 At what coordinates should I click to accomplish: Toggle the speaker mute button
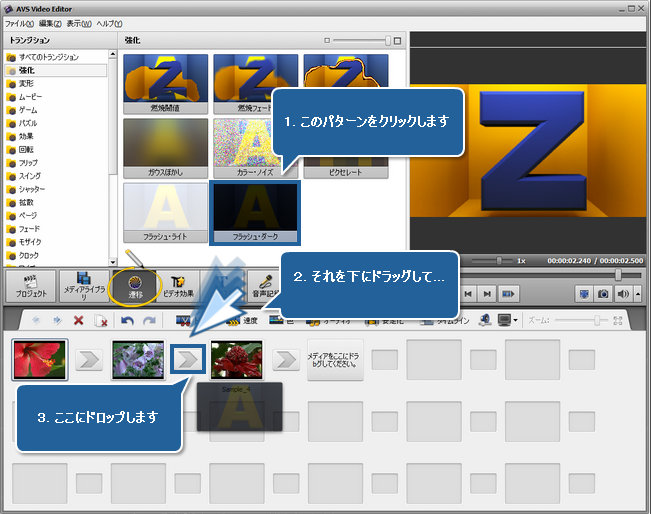click(623, 294)
